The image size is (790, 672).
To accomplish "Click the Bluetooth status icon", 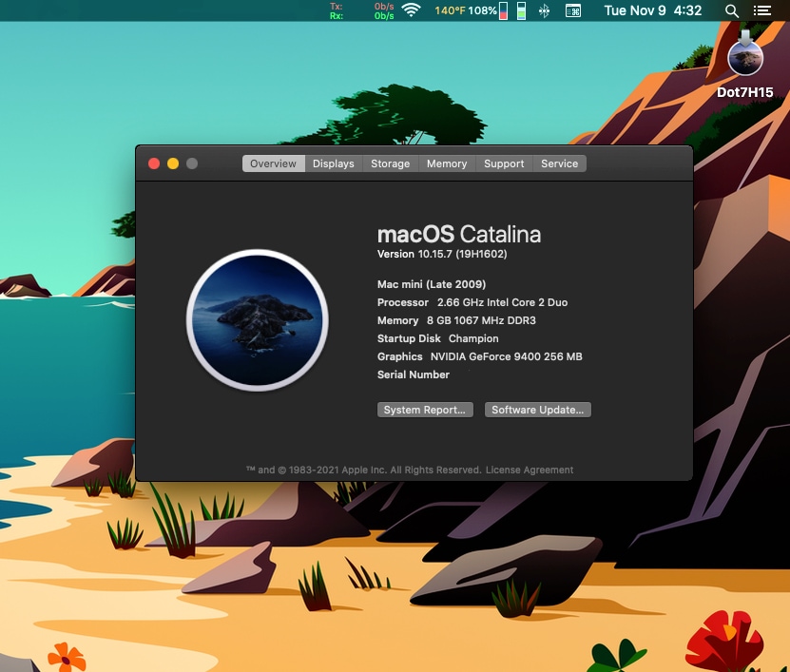I will 544,10.
